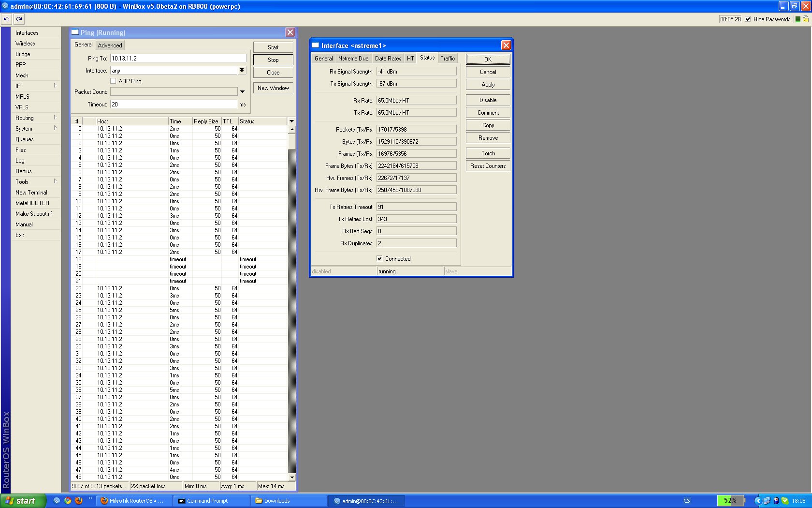812x508 pixels.
Task: Click the Timeout input field
Action: (174, 105)
